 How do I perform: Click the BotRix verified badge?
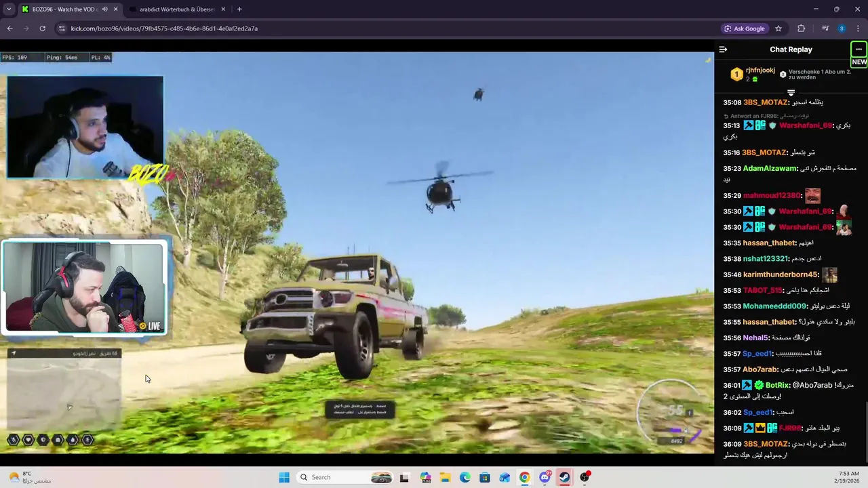click(759, 385)
